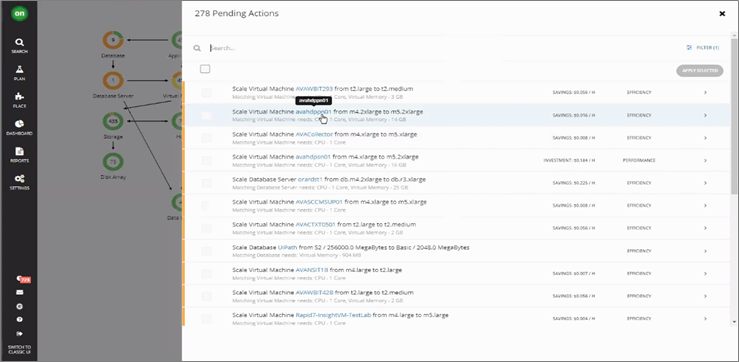Image resolution: width=739 pixels, height=362 pixels.
Task: Click the 'SAVINGS: $0.225 / H' value
Action: [x=574, y=183]
